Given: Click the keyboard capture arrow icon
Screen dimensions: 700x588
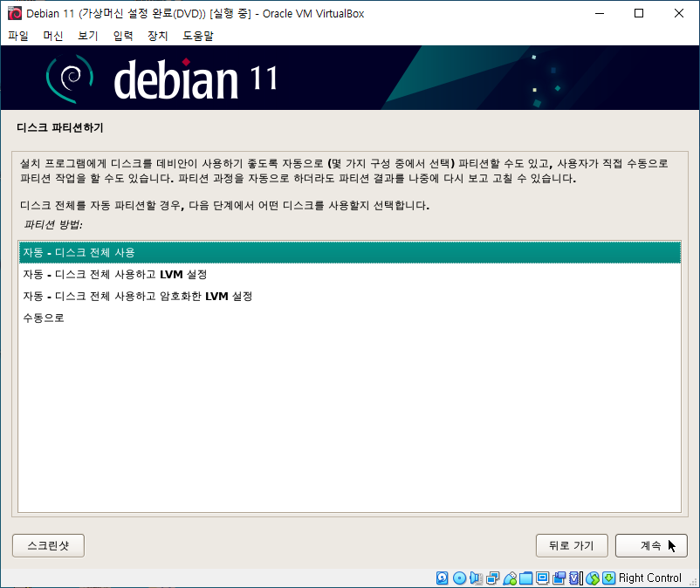Looking at the screenshot, I should click(608, 578).
